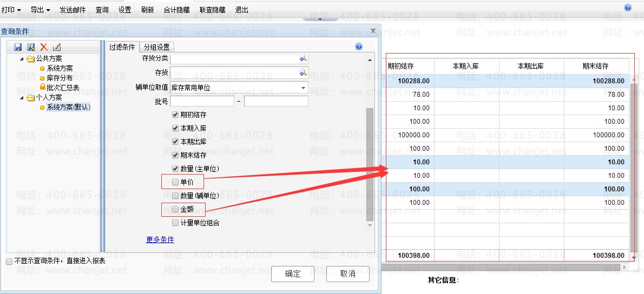Click 刷新 in the toolbar

[x=147, y=10]
